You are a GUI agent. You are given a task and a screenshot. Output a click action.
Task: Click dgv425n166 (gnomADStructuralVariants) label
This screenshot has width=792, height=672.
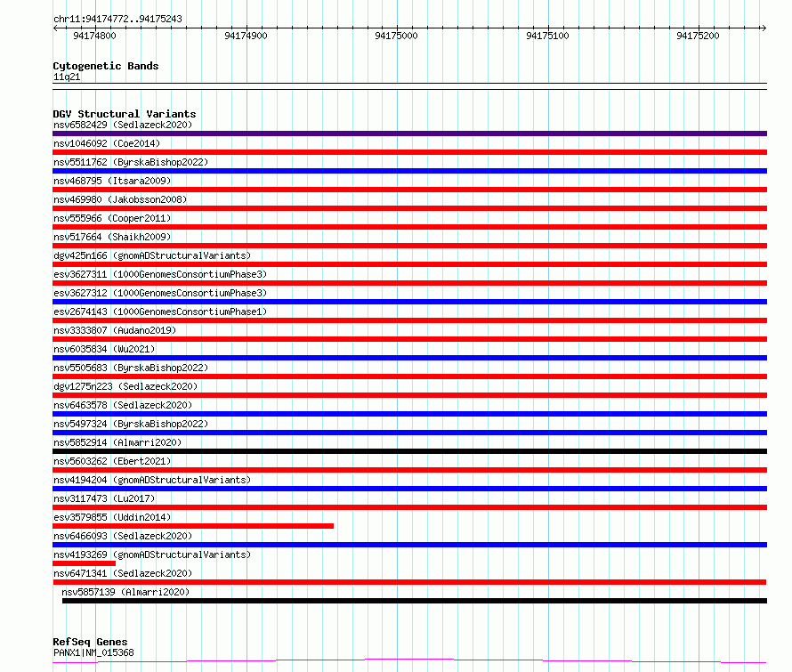152,255
